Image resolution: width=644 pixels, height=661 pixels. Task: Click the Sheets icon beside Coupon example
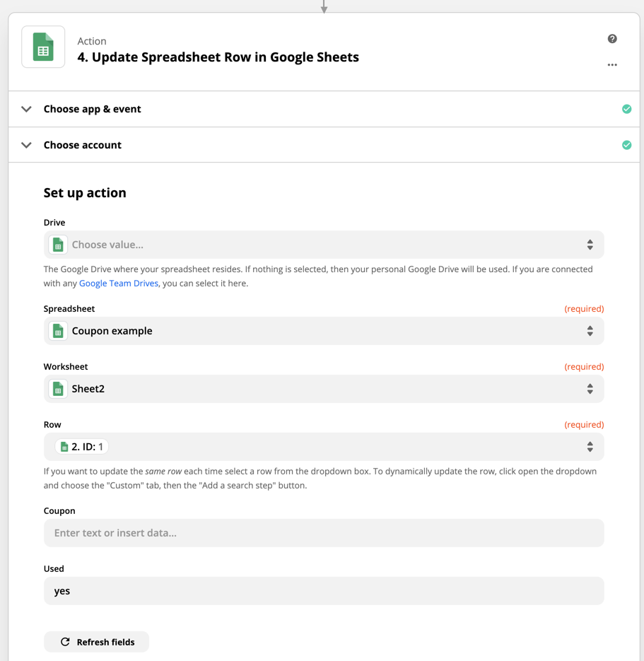[x=58, y=331]
